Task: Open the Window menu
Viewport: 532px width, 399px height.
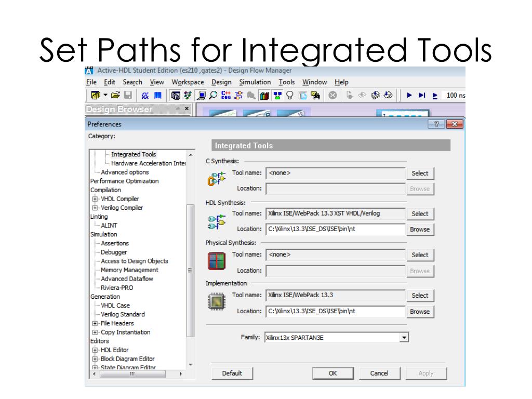Action: (x=314, y=82)
